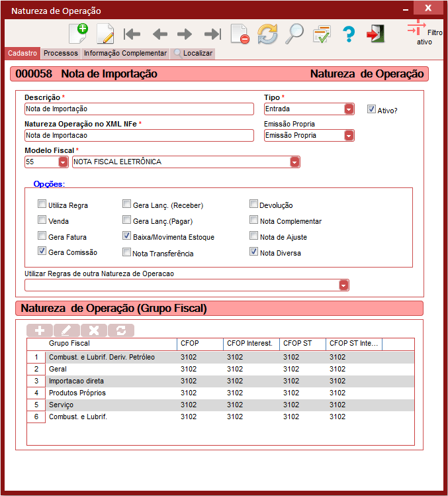The image size is (448, 496).
Task: Toggle Baixa/Movimenta Estoque checkbox
Action: click(x=126, y=235)
